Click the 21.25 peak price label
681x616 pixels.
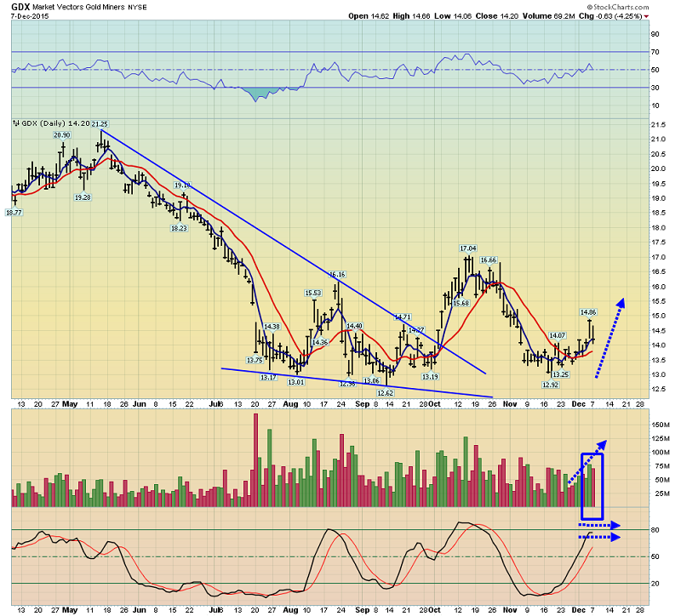click(x=100, y=124)
